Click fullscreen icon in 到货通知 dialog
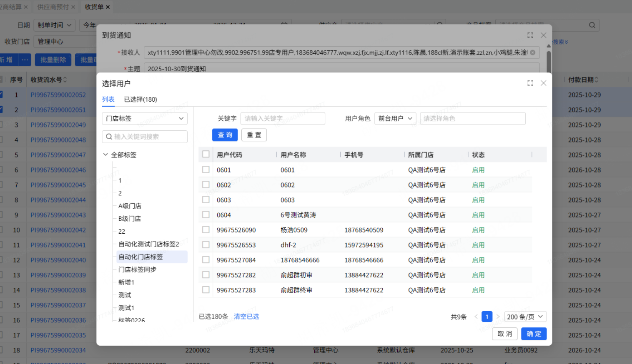This screenshot has width=632, height=364. click(x=530, y=35)
